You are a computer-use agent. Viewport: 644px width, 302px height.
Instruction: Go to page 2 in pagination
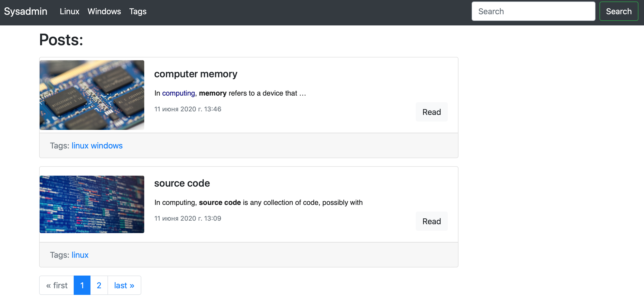pyautogui.click(x=99, y=285)
